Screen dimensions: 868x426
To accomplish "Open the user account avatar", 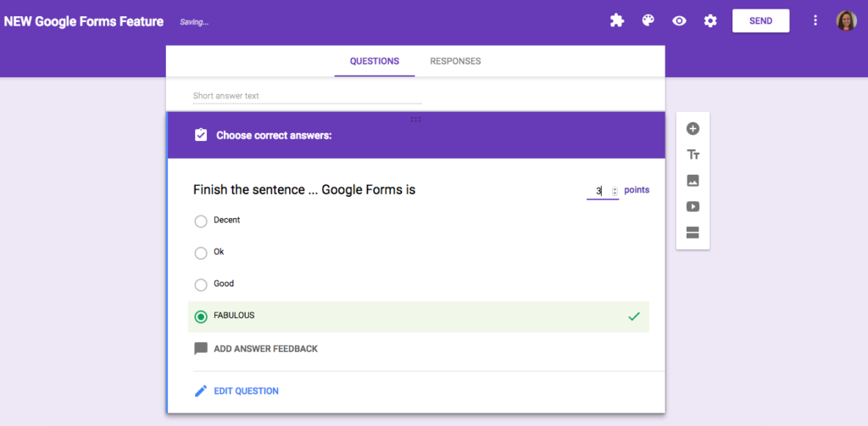I will (847, 20).
